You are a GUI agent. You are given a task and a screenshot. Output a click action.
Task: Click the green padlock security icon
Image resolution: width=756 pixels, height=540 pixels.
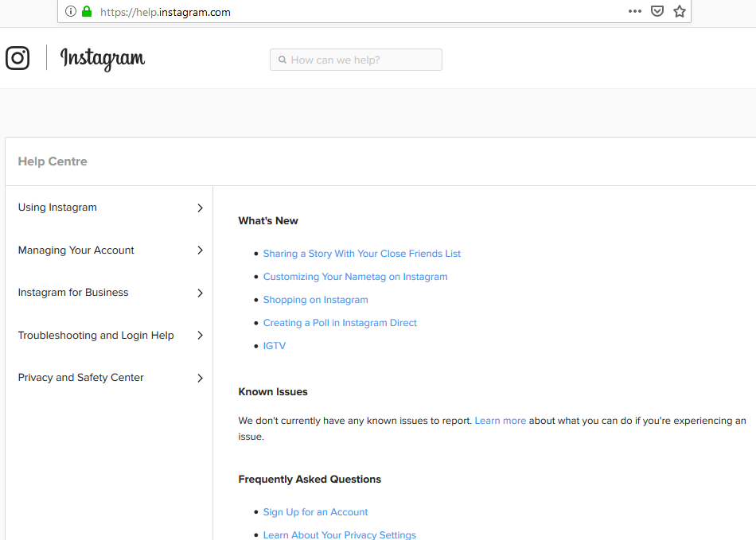tap(87, 12)
